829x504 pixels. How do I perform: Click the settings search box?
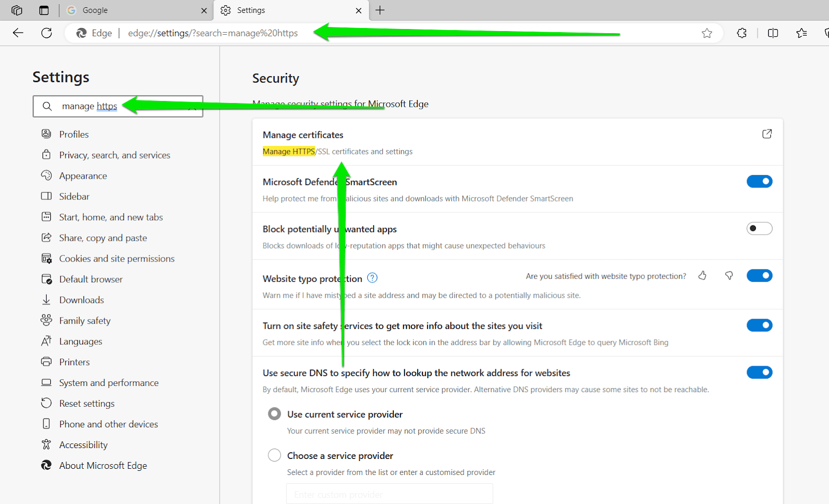click(118, 106)
